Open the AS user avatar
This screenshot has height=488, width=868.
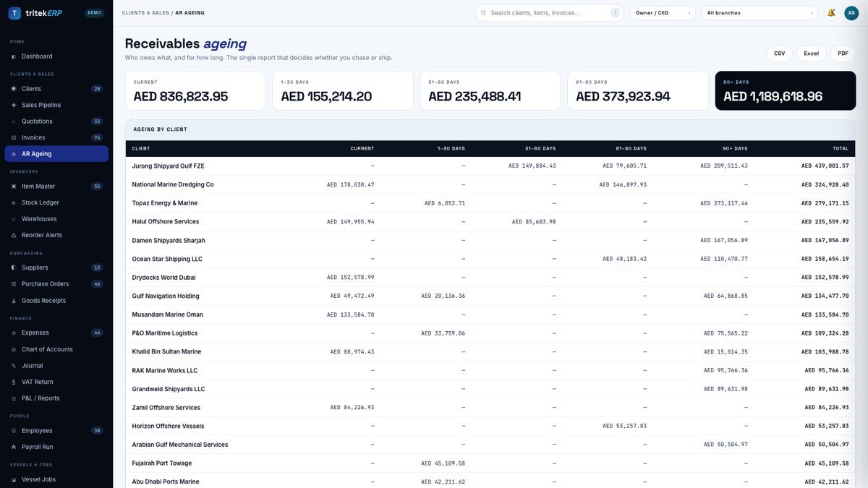(851, 13)
